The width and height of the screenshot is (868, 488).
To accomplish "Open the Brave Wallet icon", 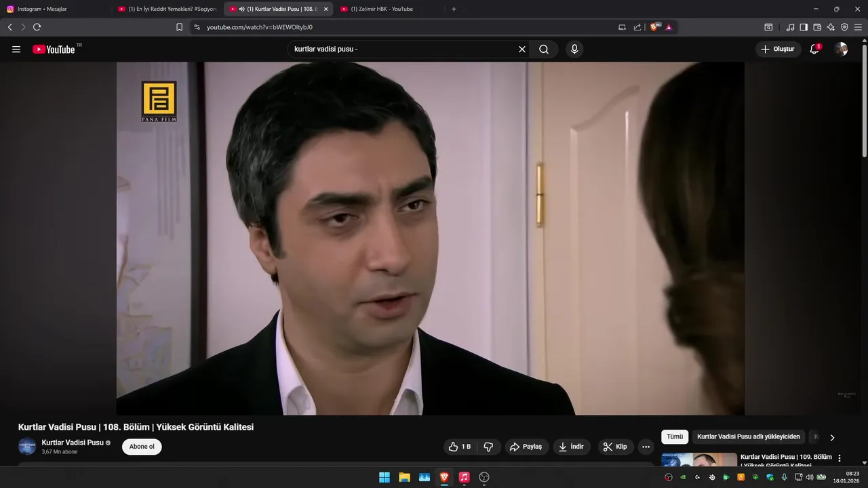I will (x=817, y=27).
